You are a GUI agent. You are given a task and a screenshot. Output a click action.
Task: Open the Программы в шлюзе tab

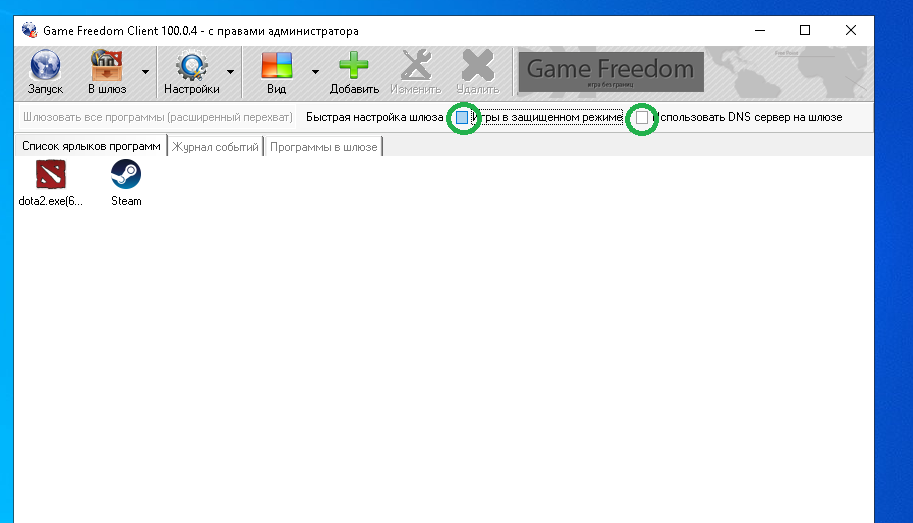324,147
